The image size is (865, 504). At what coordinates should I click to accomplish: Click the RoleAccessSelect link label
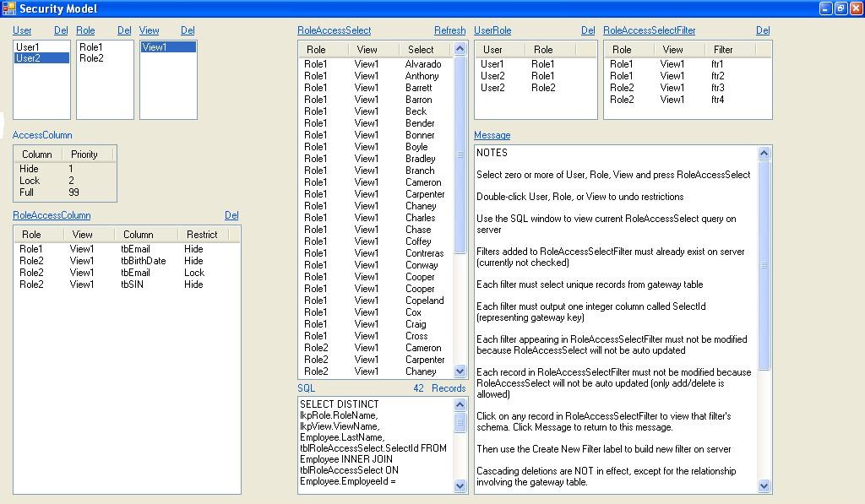334,30
